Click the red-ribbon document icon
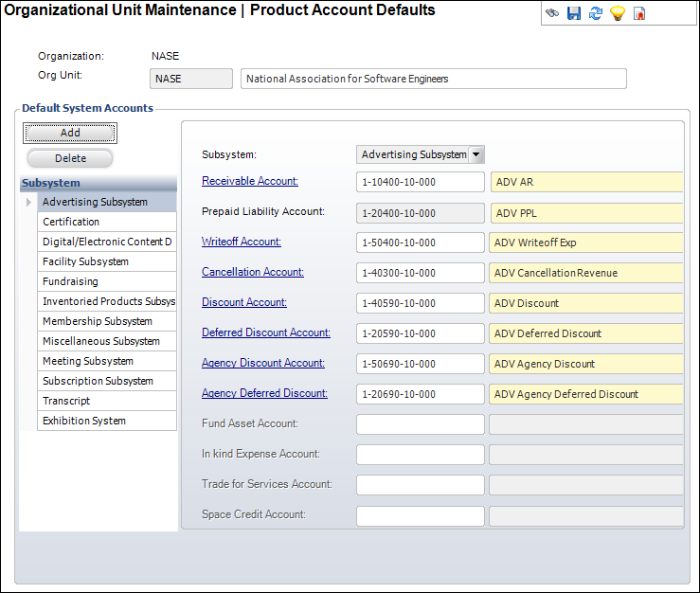This screenshot has width=700, height=593. (640, 14)
